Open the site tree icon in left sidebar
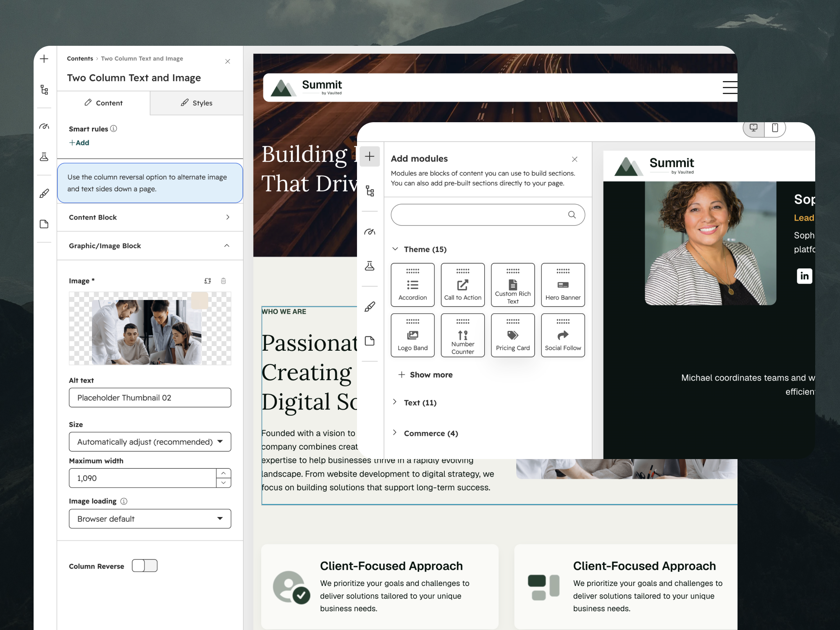 (44, 89)
